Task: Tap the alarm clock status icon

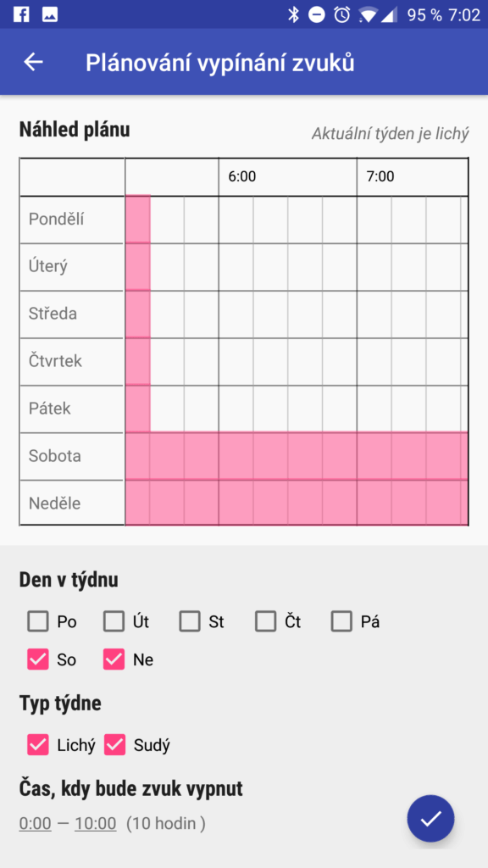Action: pos(342,14)
